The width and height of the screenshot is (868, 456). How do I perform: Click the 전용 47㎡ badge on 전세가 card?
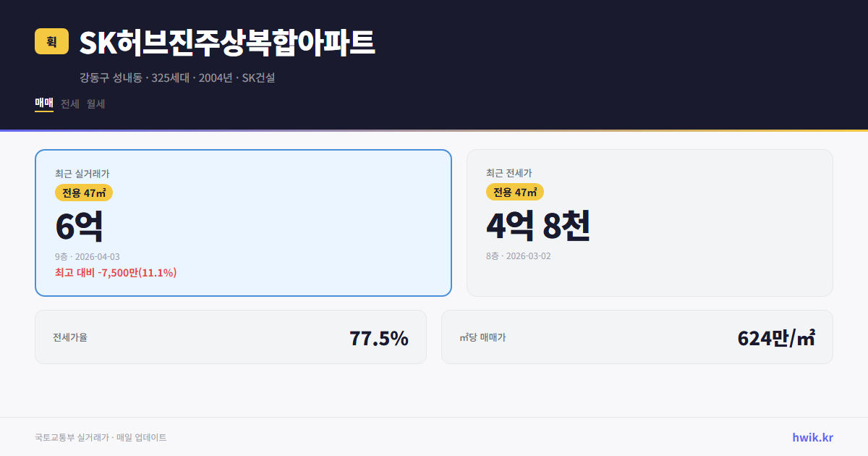click(516, 193)
